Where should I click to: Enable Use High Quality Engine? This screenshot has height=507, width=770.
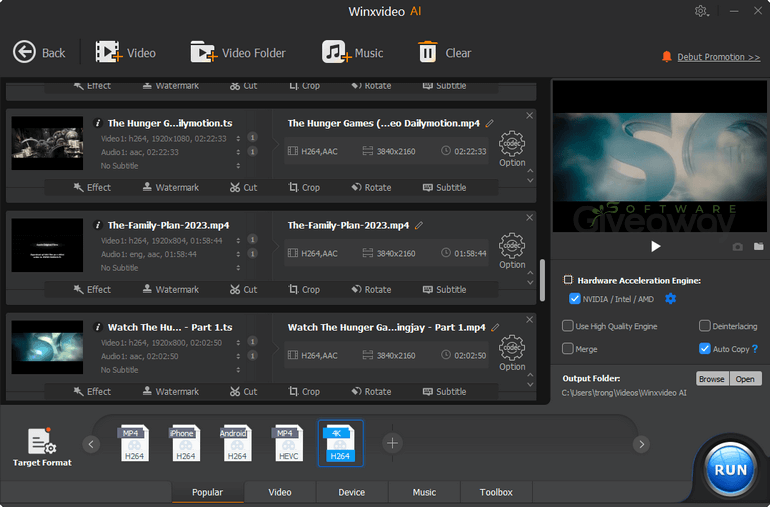click(x=568, y=326)
